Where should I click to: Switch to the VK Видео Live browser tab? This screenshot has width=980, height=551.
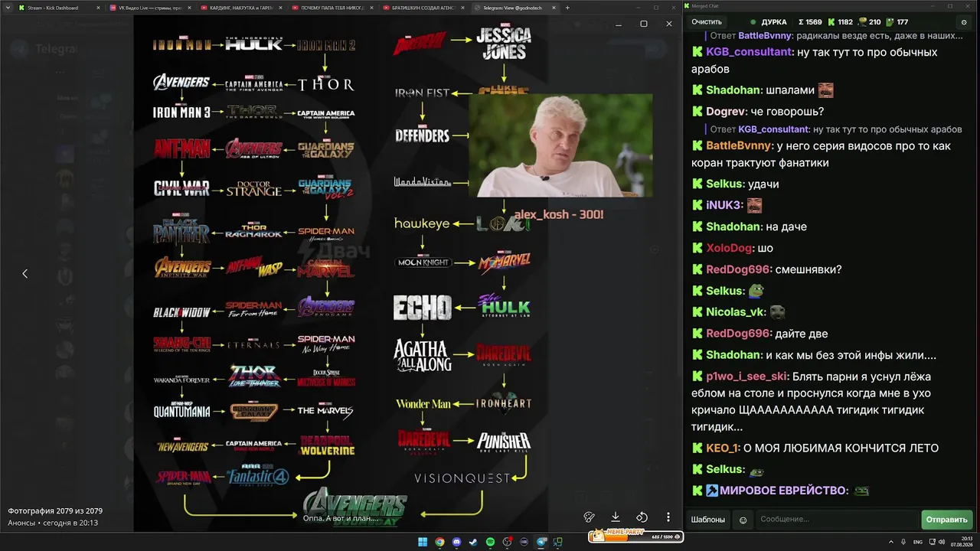150,8
